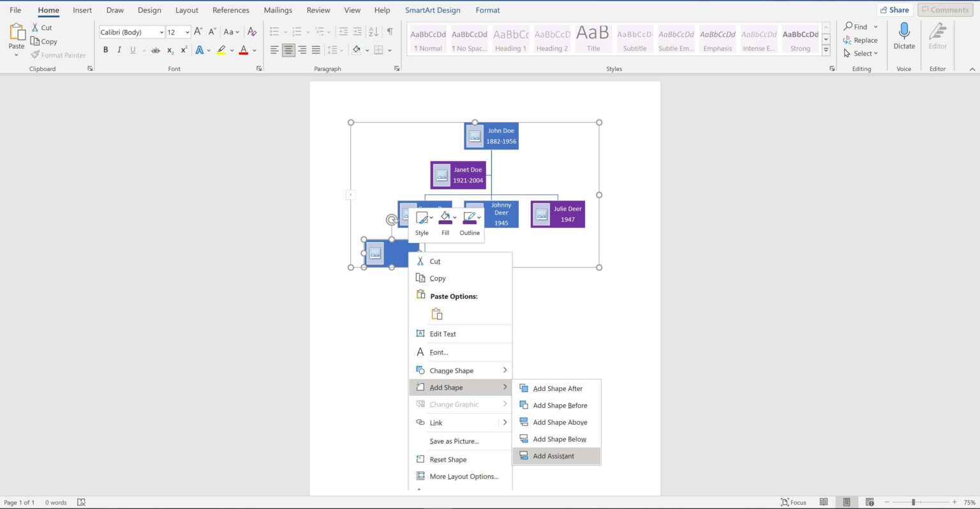980x509 pixels.
Task: Open the font name dropdown
Action: click(x=161, y=32)
